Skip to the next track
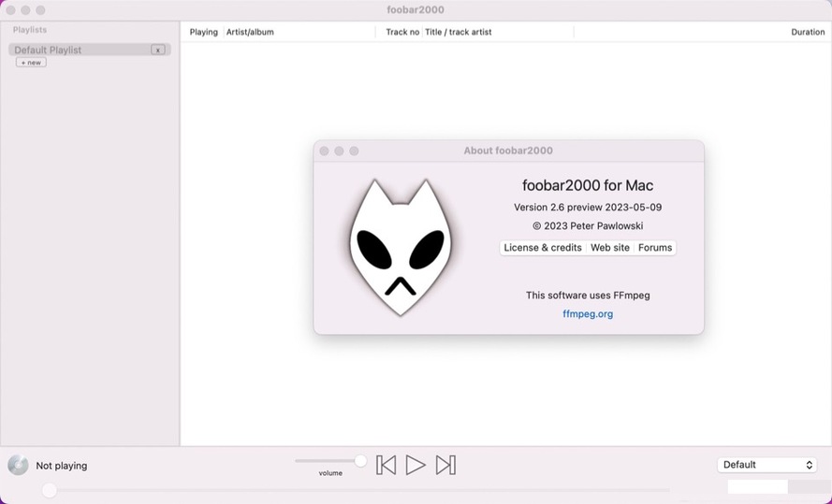The image size is (832, 504). (x=445, y=466)
